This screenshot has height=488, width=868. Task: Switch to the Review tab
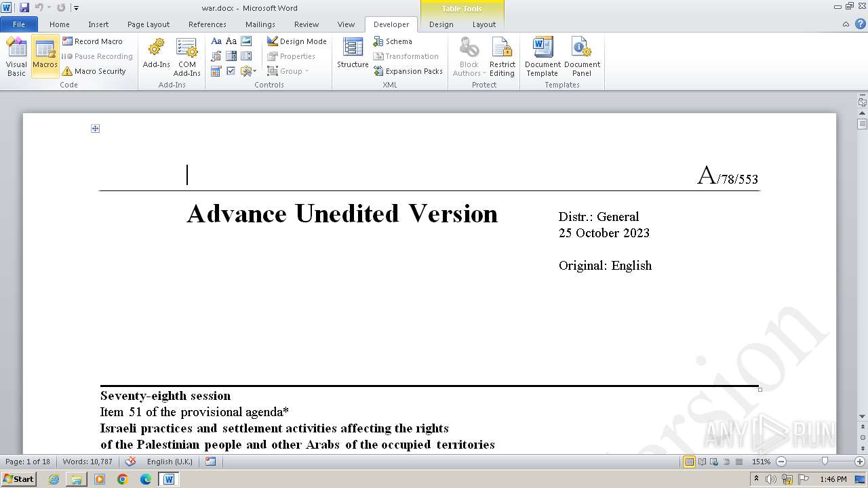(x=307, y=24)
